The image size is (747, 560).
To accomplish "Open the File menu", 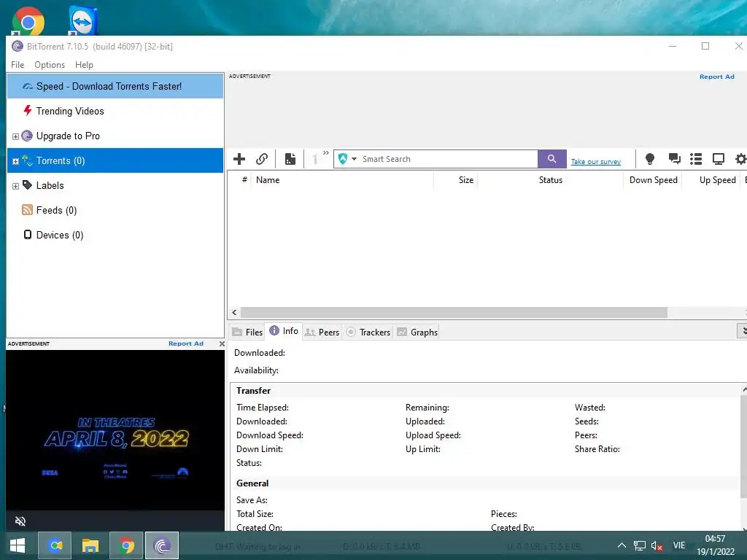I will click(18, 65).
